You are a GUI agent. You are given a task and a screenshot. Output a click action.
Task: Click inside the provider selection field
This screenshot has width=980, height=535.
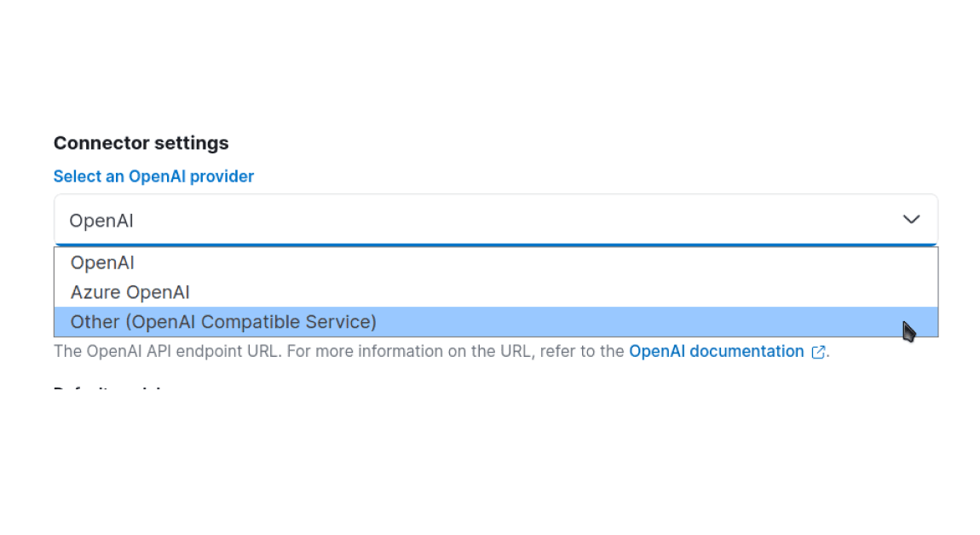341,220
